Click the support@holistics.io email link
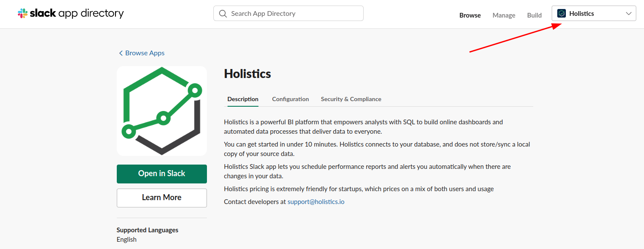The image size is (644, 249). (x=316, y=201)
